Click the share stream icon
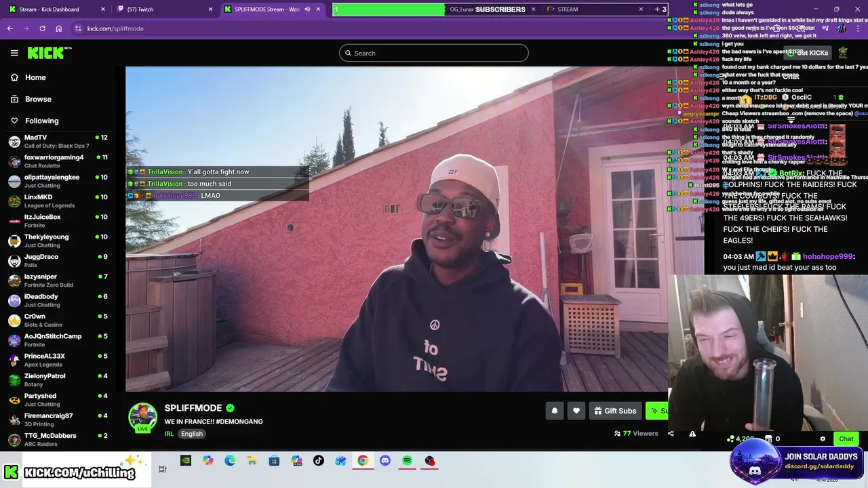 click(671, 434)
